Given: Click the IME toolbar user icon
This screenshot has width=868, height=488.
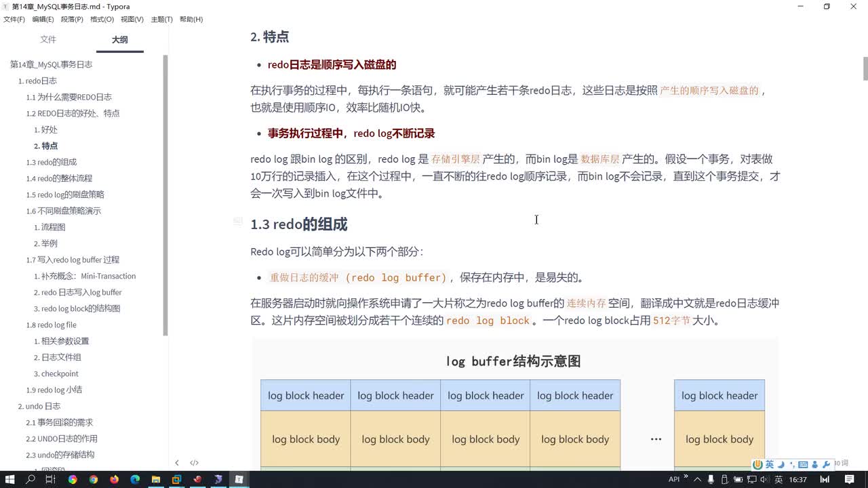Looking at the screenshot, I should (x=814, y=465).
